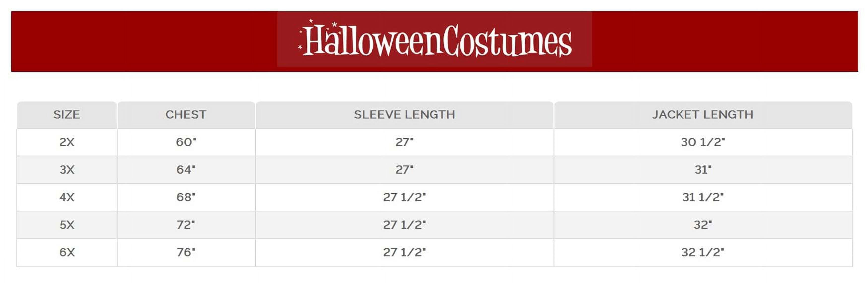Click the 60" chest measurement
This screenshot has width=868, height=283.
(x=186, y=142)
